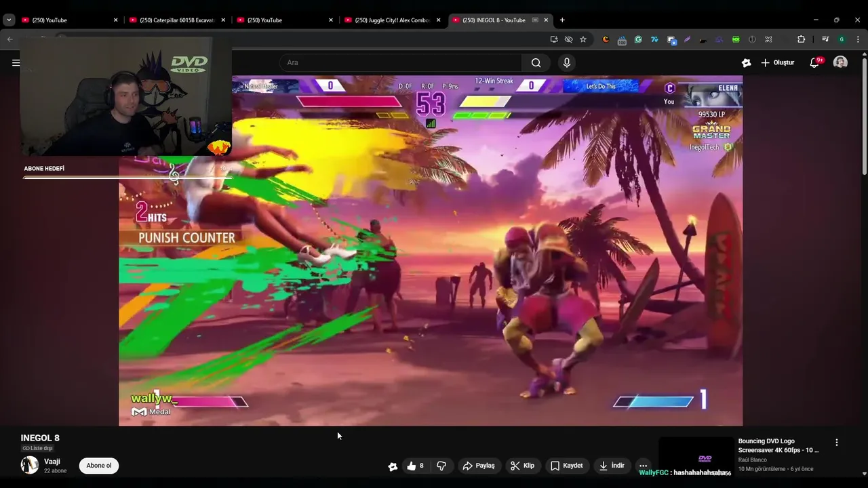
Task: Click the İndir download button
Action: tap(612, 466)
